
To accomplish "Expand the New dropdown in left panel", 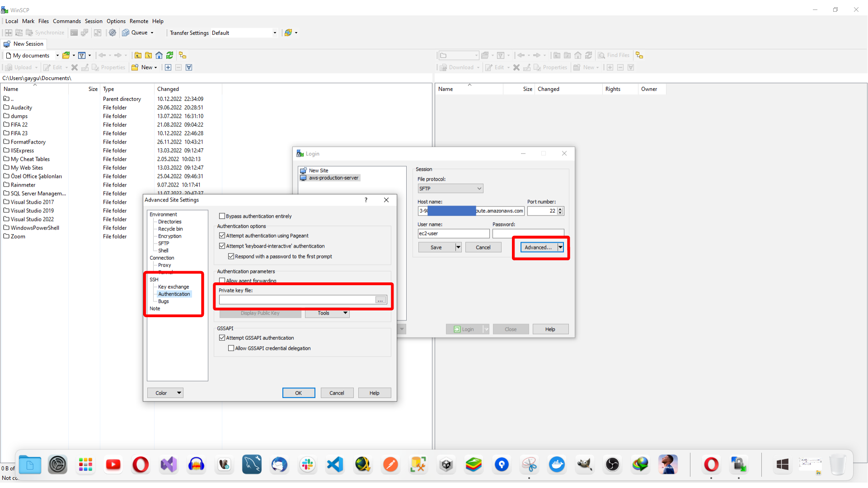I will [155, 67].
